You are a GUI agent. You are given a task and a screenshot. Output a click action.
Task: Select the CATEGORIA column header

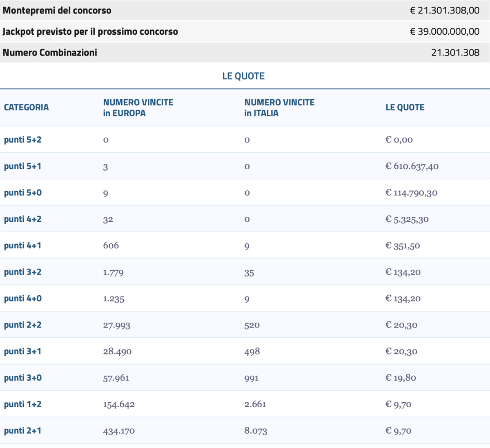point(26,107)
